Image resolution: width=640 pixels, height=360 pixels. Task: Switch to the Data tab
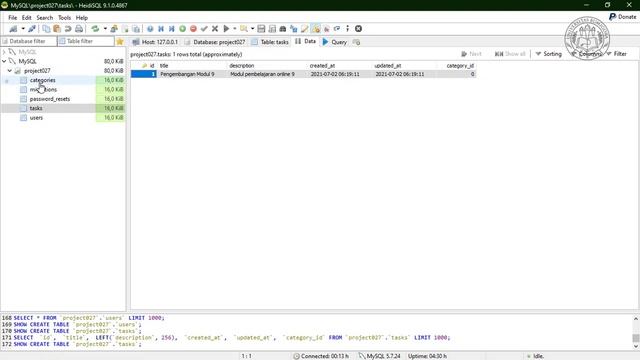tap(305, 42)
